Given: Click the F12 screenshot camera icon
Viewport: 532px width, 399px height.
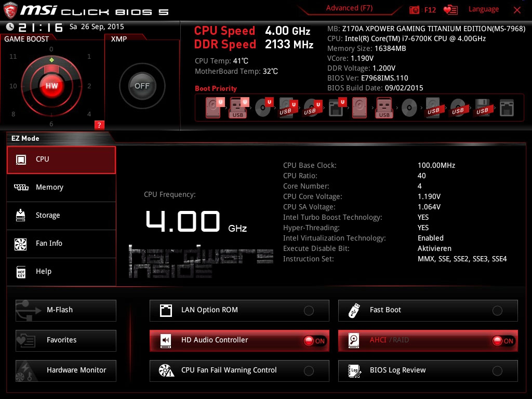Looking at the screenshot, I should coord(415,10).
